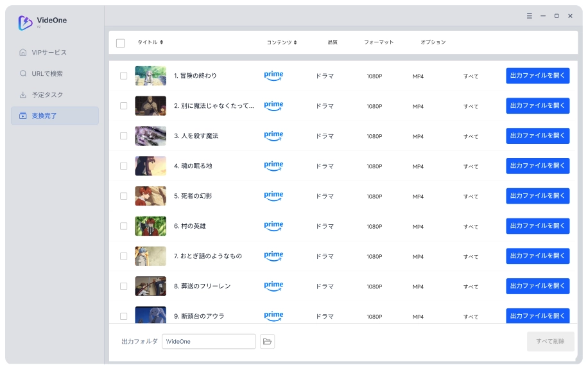
Task: Maximize the VideOne window
Action: (x=557, y=16)
